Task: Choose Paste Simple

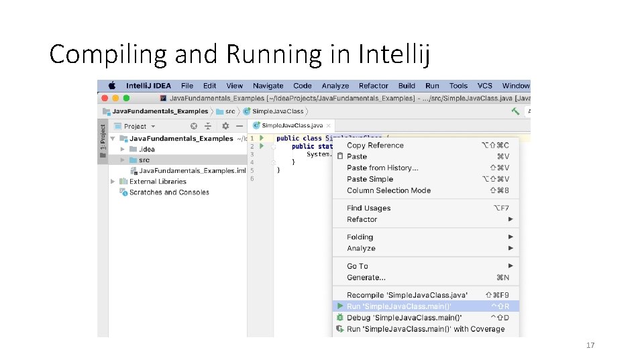Action: pyautogui.click(x=425, y=179)
